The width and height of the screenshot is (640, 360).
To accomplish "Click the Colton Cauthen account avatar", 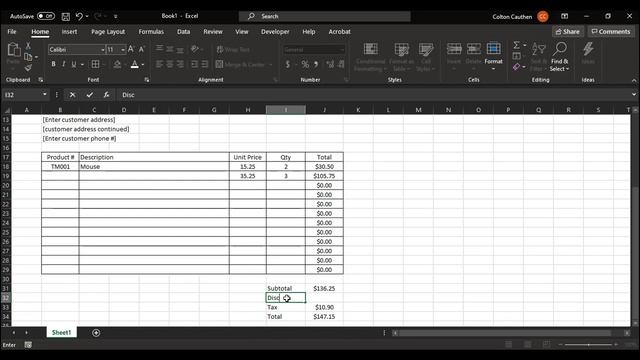I will [543, 16].
